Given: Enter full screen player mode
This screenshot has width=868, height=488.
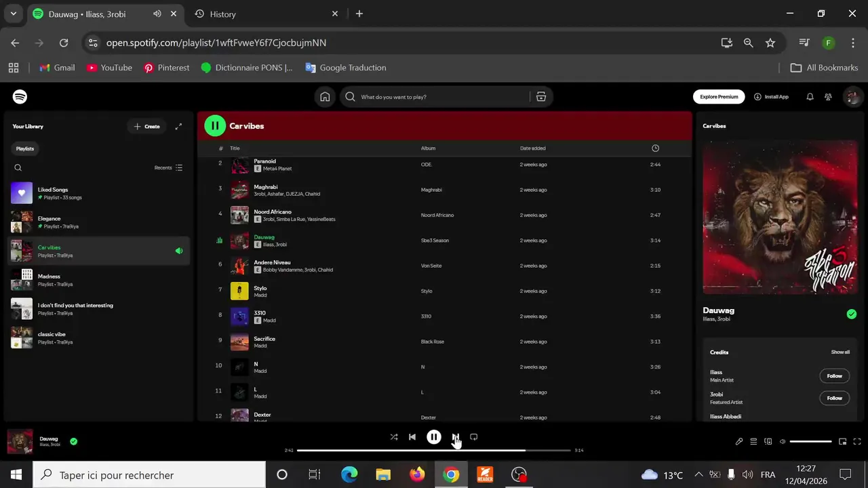Looking at the screenshot, I should (857, 442).
